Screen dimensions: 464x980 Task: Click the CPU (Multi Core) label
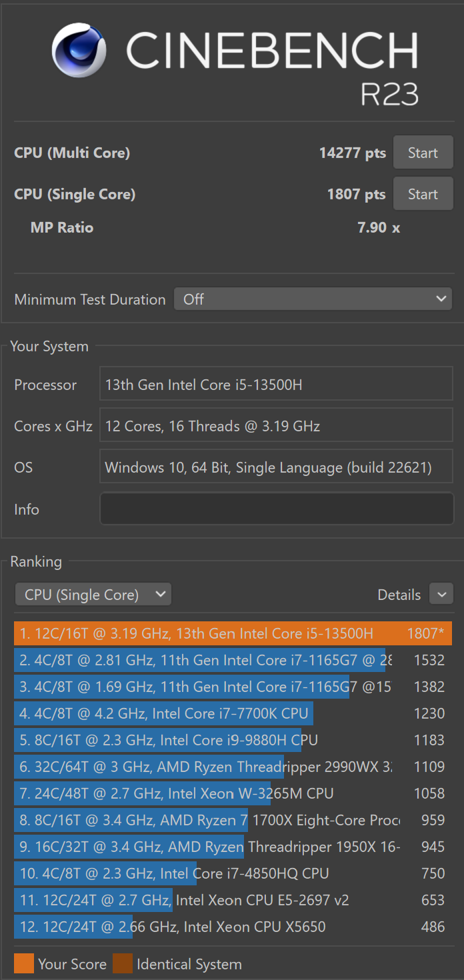(72, 153)
